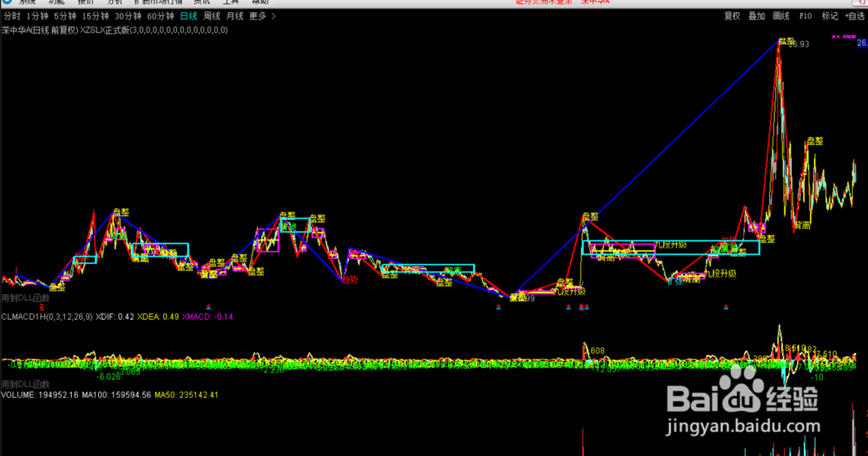868x456 pixels.
Task: Click the red 趋势 label on chart
Action: pos(350,281)
